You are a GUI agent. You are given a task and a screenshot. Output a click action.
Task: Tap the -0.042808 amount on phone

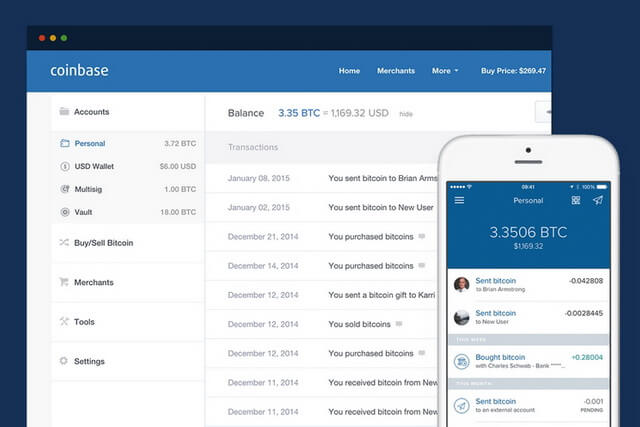[586, 281]
